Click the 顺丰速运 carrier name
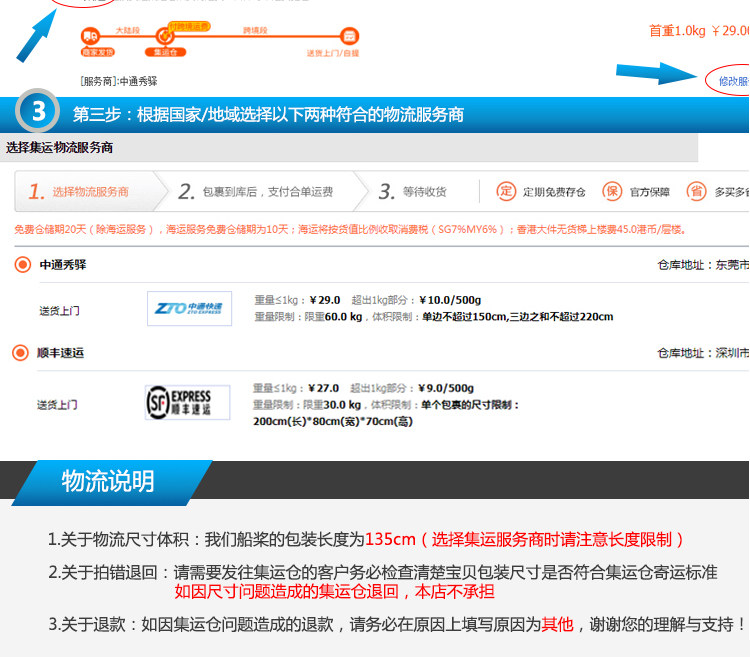The image size is (750, 657). pyautogui.click(x=60, y=353)
